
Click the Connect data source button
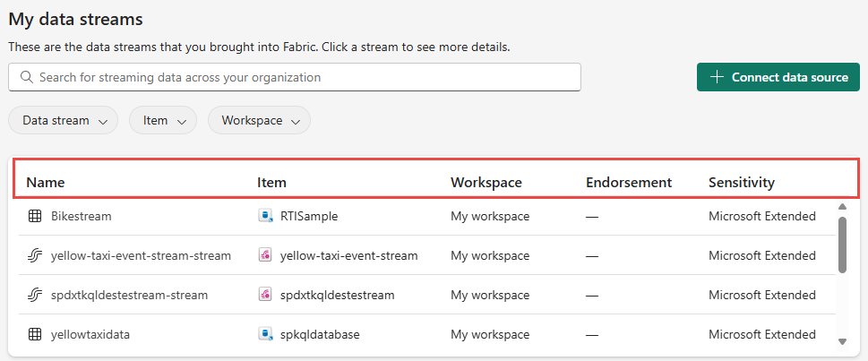(778, 77)
